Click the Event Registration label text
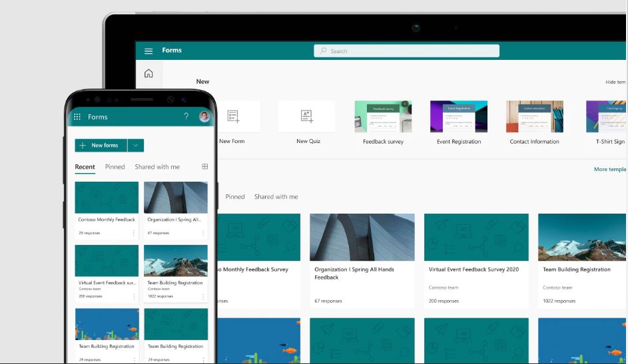This screenshot has height=364, width=628. [459, 142]
